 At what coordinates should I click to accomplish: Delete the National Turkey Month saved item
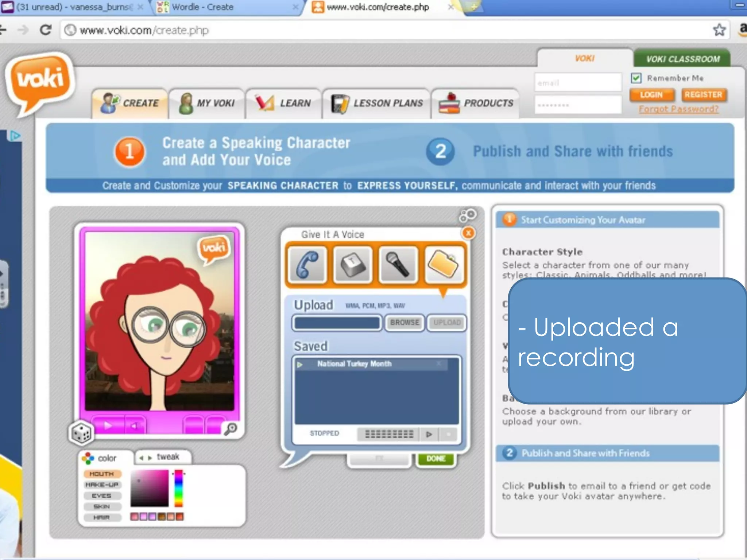[x=439, y=363]
